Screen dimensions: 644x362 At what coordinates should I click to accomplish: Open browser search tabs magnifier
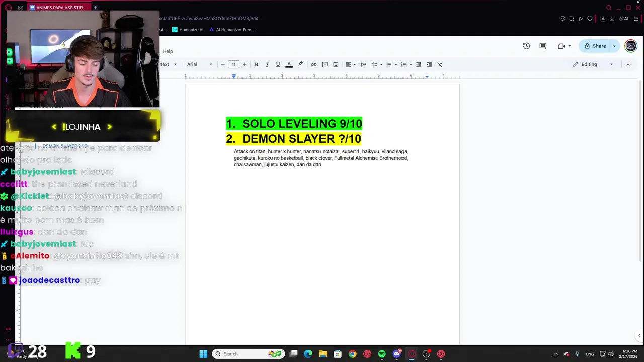[609, 8]
